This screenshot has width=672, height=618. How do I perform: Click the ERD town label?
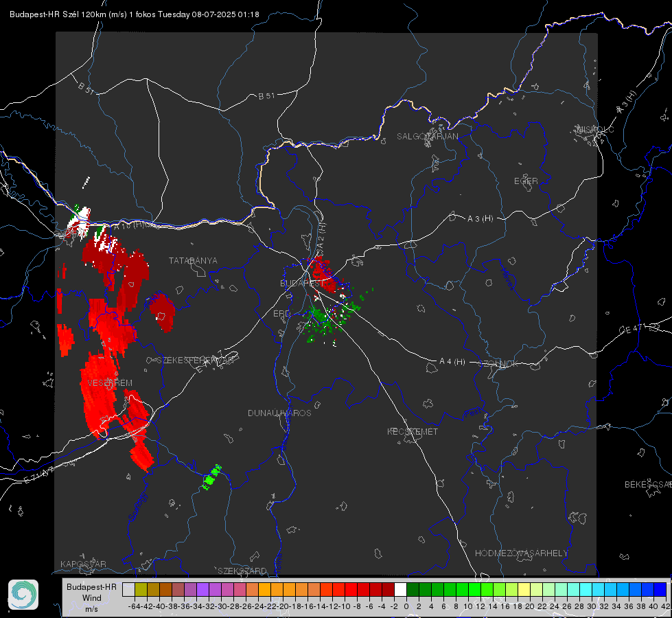[281, 314]
